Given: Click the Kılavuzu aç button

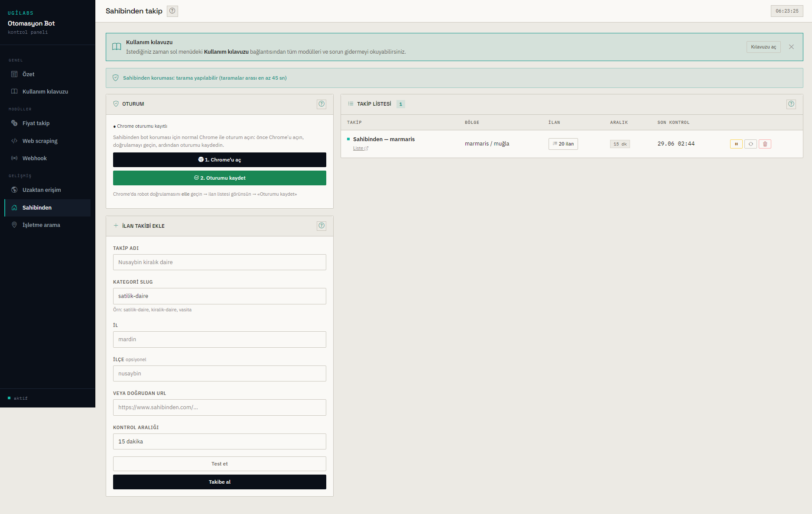Looking at the screenshot, I should pos(763,47).
